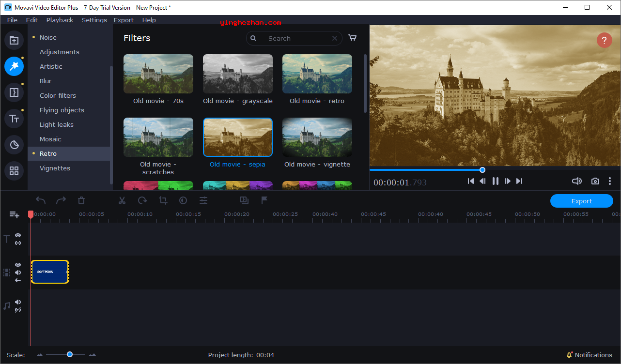
Task: Zoom out timeline with small mountains icon
Action: [x=40, y=355]
